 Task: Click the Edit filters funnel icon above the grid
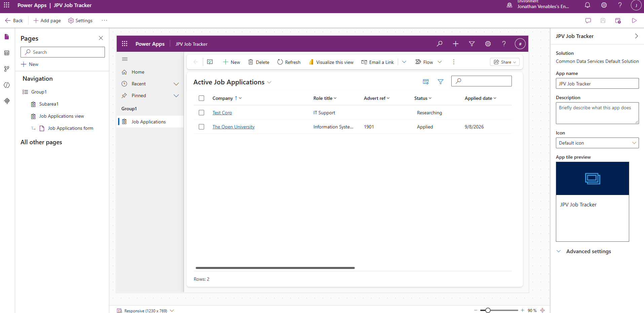pyautogui.click(x=441, y=82)
